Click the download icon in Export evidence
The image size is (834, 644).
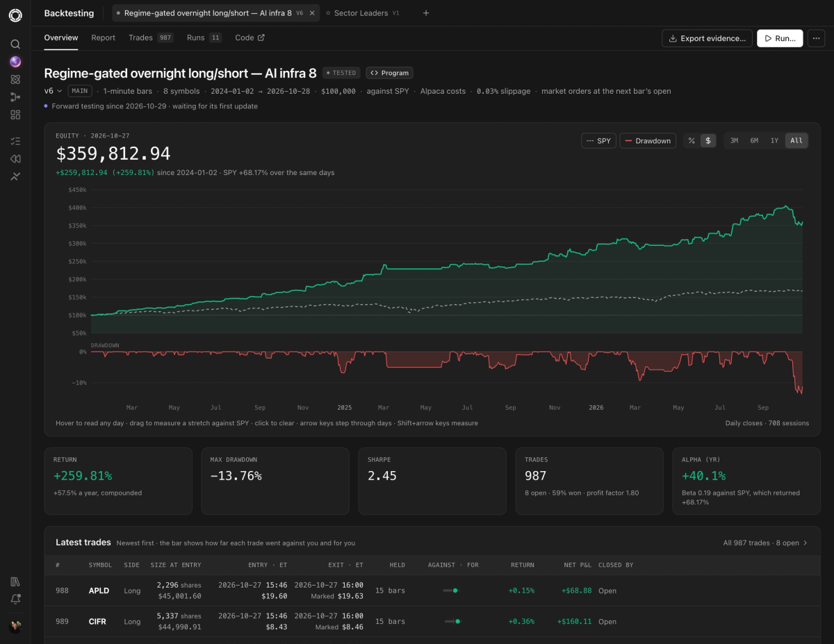click(673, 39)
